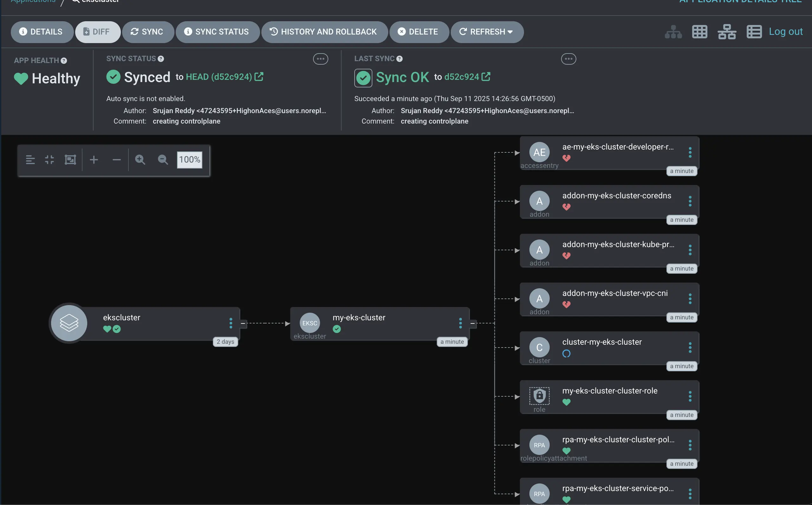The image size is (812, 505).
Task: Click the 100% zoom level field
Action: [x=190, y=160]
